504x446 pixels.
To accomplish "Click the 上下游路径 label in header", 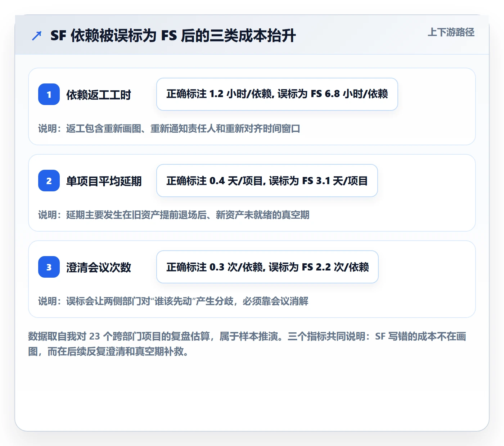I will pyautogui.click(x=451, y=32).
